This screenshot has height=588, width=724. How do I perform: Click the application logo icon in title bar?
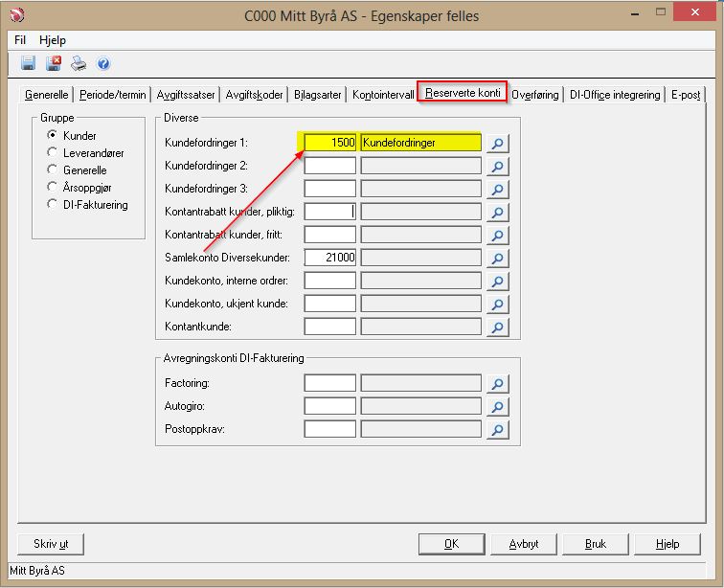(17, 15)
